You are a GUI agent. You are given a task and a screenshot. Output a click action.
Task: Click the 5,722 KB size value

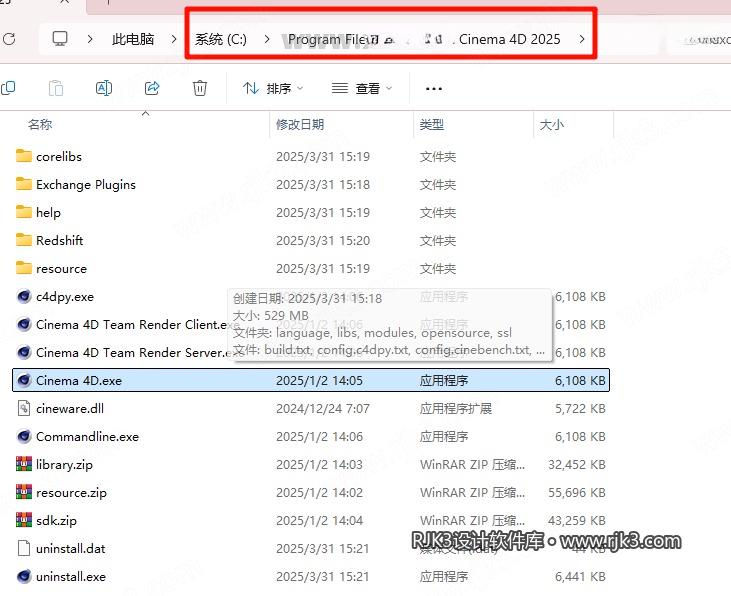[x=580, y=409]
